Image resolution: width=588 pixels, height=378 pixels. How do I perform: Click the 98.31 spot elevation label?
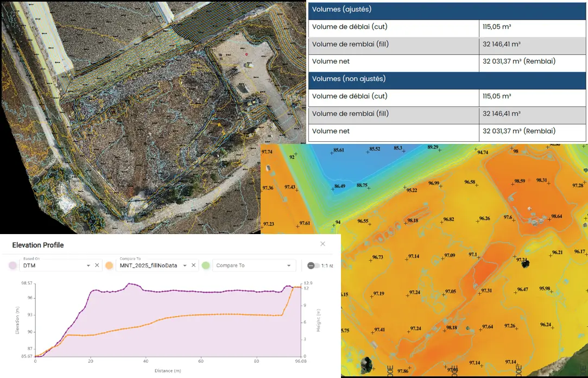tap(541, 180)
